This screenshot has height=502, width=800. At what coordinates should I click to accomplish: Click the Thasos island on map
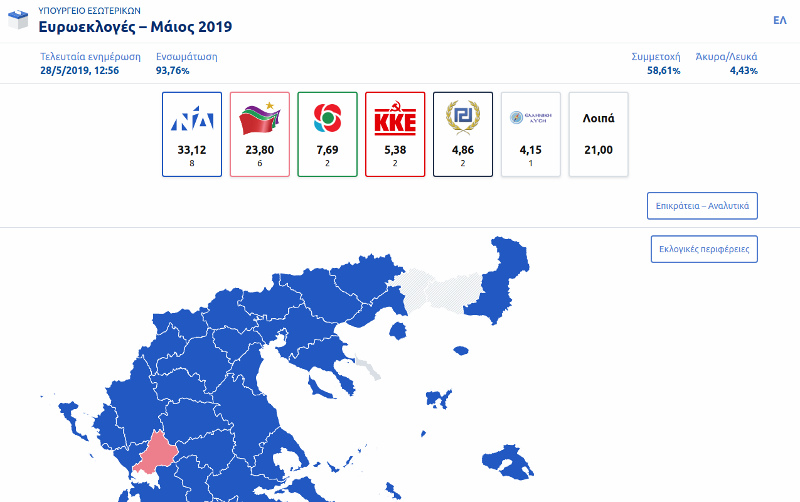(398, 331)
